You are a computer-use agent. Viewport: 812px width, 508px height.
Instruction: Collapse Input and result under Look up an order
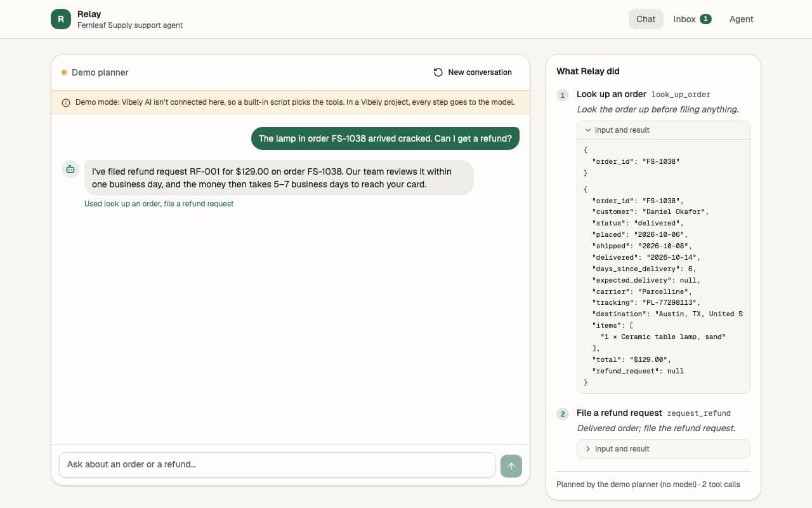664,130
